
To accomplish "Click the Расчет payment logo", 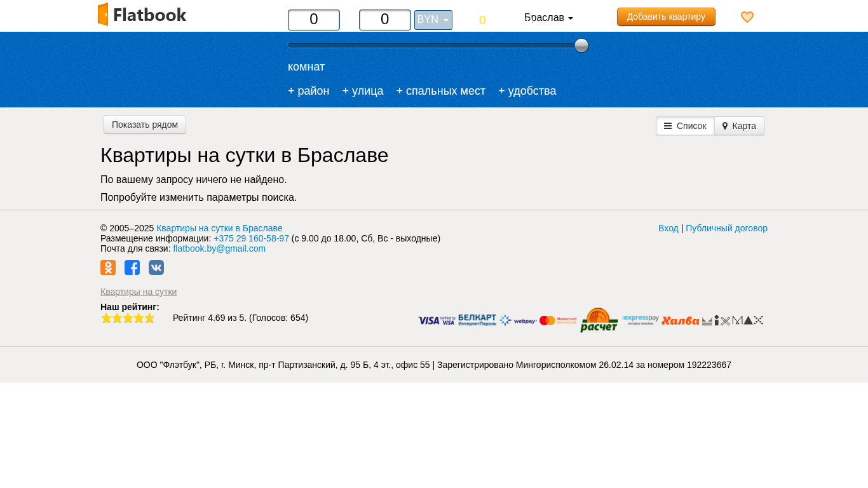I will [x=599, y=320].
